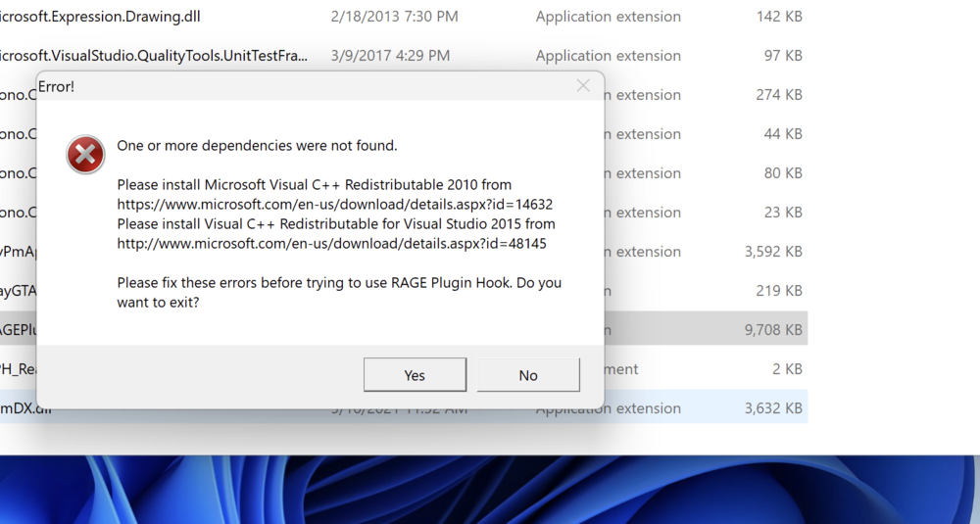Click the 2015 redistributable URL with id=48145

pos(332,244)
